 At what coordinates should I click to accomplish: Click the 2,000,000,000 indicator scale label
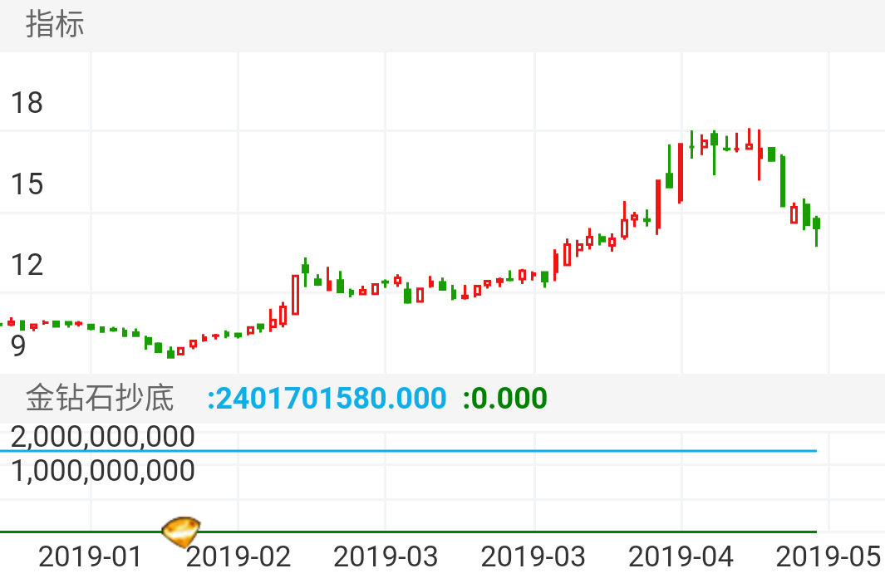pyautogui.click(x=103, y=437)
